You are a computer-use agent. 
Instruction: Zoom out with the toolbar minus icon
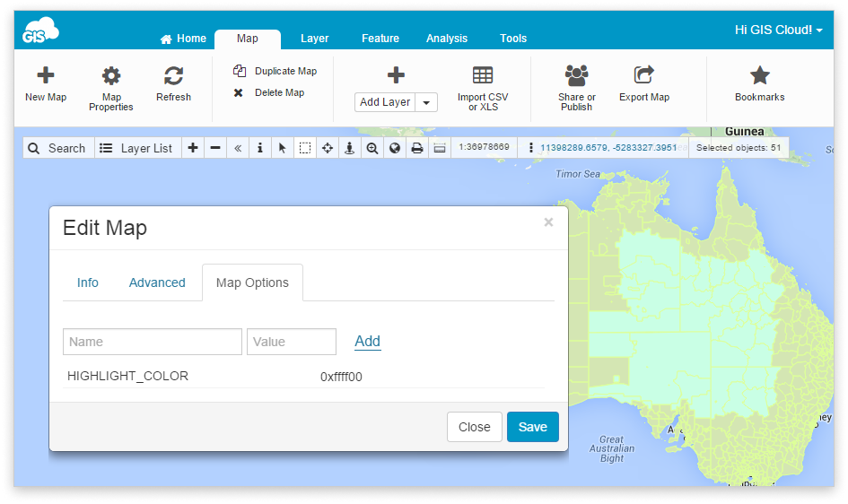pos(215,148)
